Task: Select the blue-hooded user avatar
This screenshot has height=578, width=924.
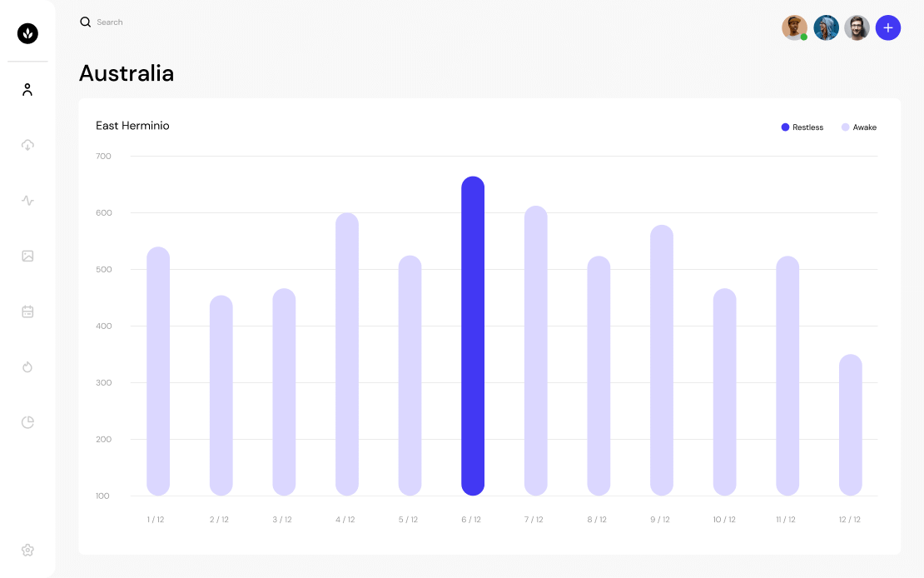Action: (826, 27)
